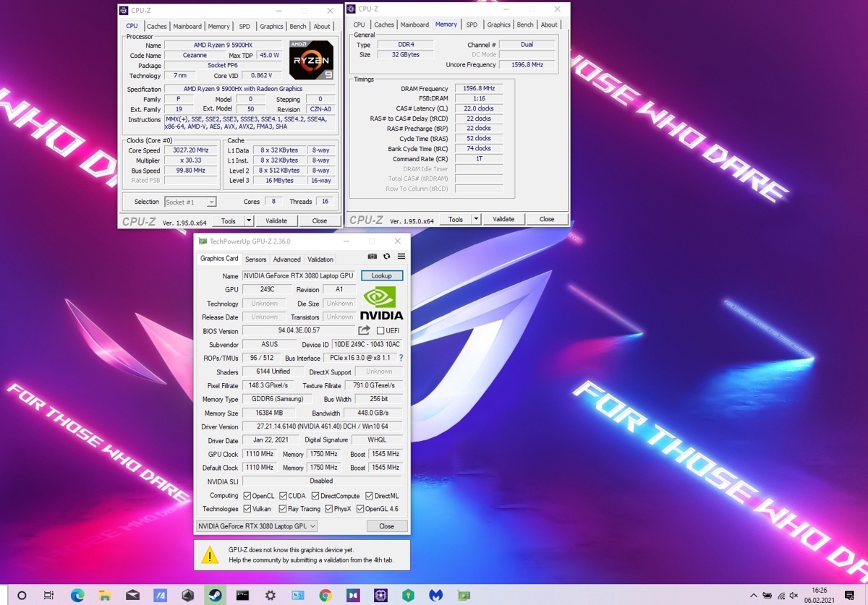Switch to Validation tab in GPU-Z
Viewport: 868px width, 605px height.
tap(320, 259)
